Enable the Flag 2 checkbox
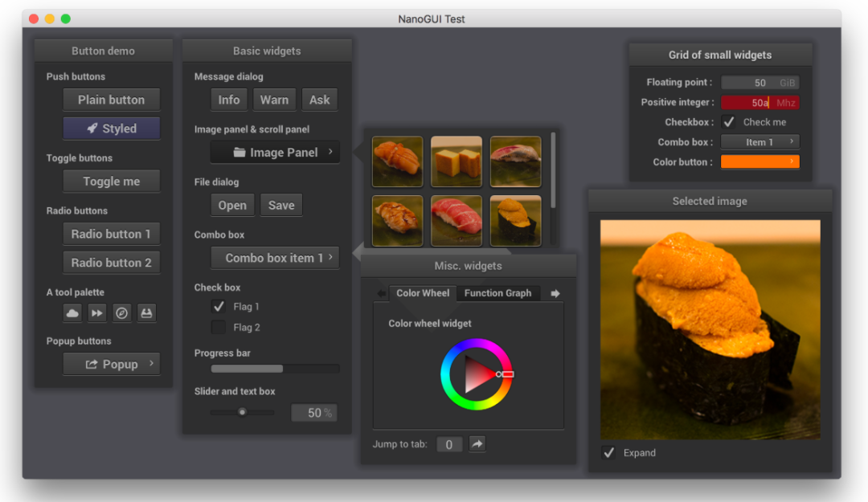 click(219, 327)
